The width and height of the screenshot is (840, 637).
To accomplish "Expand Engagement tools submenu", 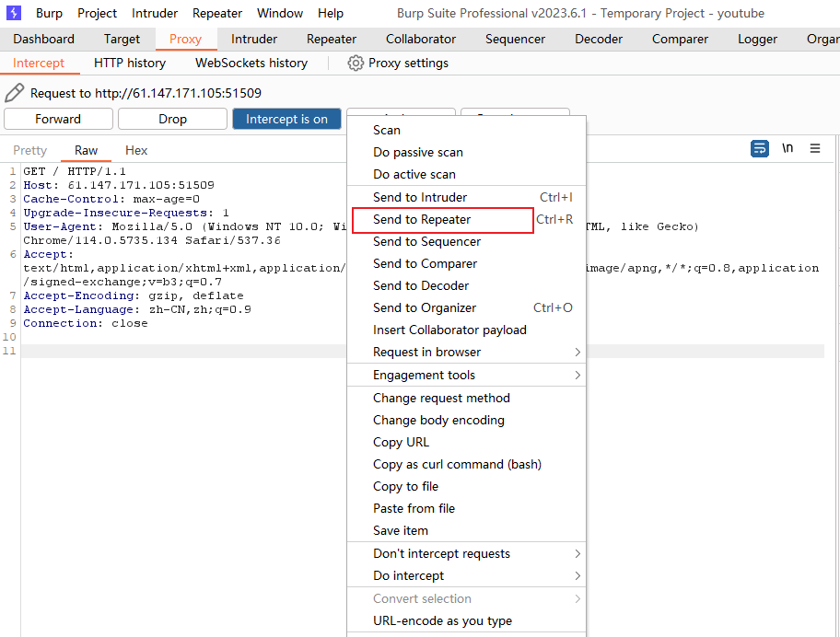I will click(x=466, y=376).
